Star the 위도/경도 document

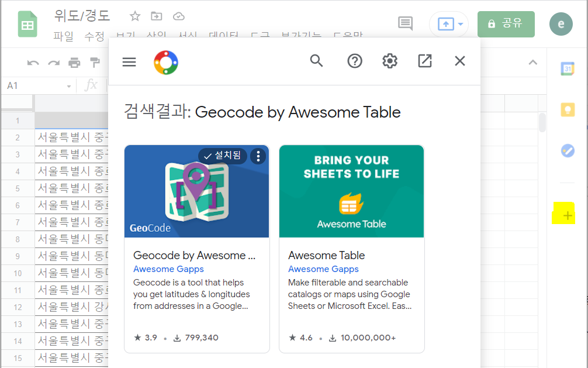click(x=134, y=16)
